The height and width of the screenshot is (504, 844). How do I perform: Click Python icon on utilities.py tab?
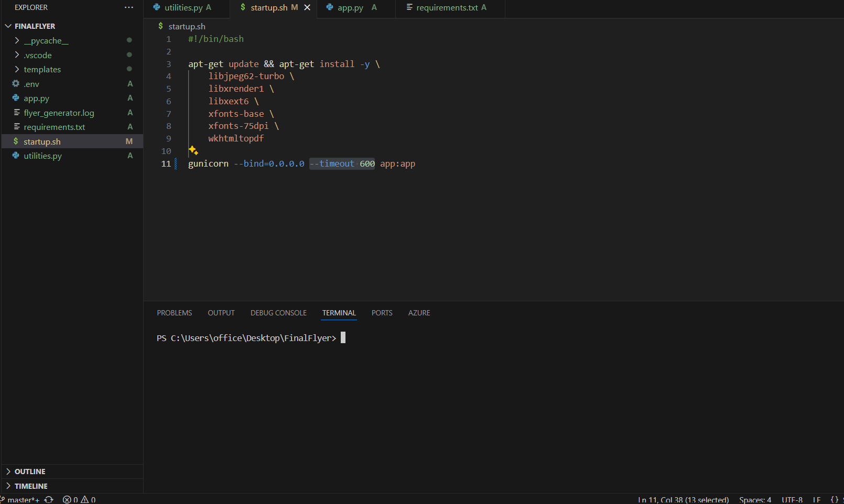pos(156,7)
